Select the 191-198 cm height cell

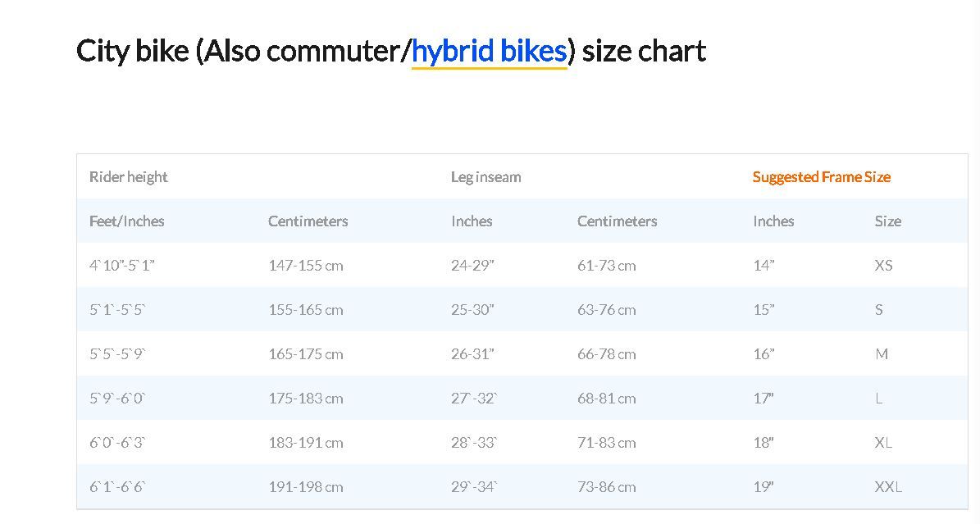click(306, 487)
